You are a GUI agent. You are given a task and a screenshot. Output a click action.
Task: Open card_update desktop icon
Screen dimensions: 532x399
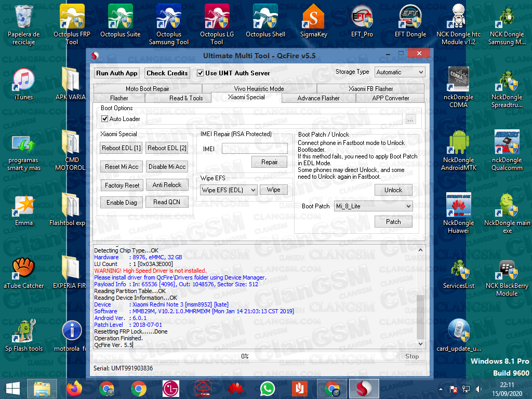[x=458, y=335]
